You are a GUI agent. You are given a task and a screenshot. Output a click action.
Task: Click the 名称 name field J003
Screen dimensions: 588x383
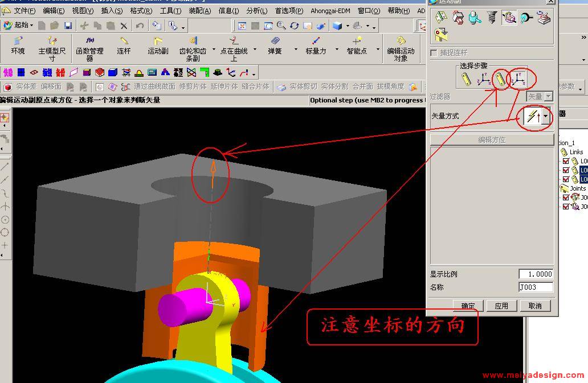[x=536, y=287]
